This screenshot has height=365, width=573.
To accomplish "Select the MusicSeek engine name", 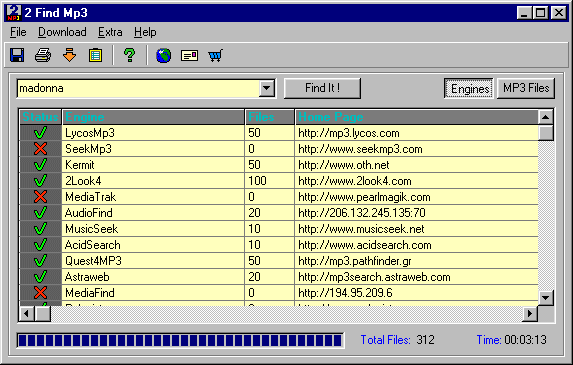I will [x=91, y=229].
